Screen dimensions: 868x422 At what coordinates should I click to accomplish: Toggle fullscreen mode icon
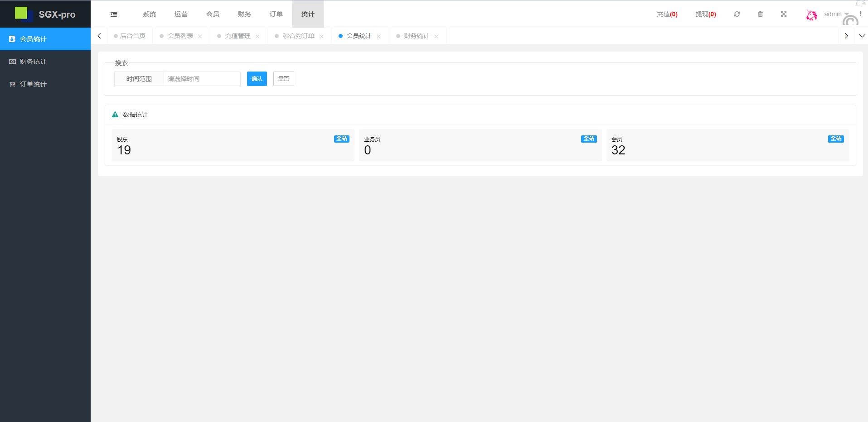(x=784, y=14)
